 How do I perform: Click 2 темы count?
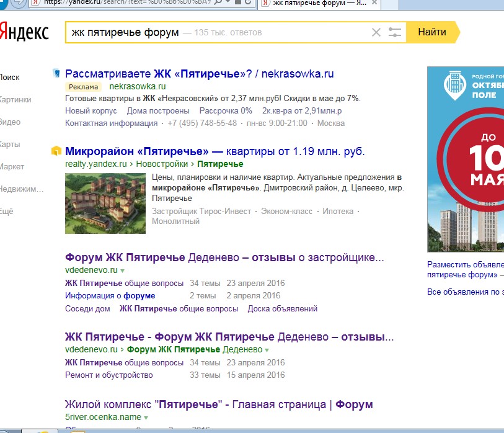pos(203,296)
